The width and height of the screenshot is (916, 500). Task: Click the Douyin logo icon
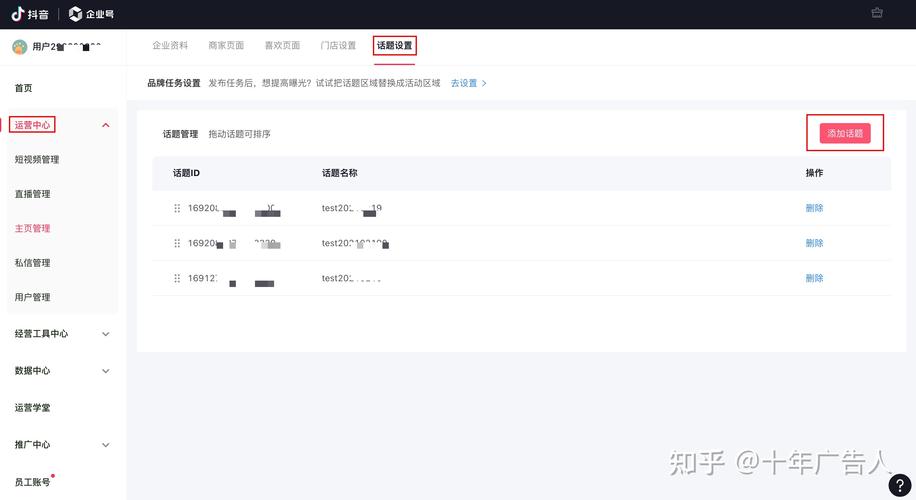[18, 14]
